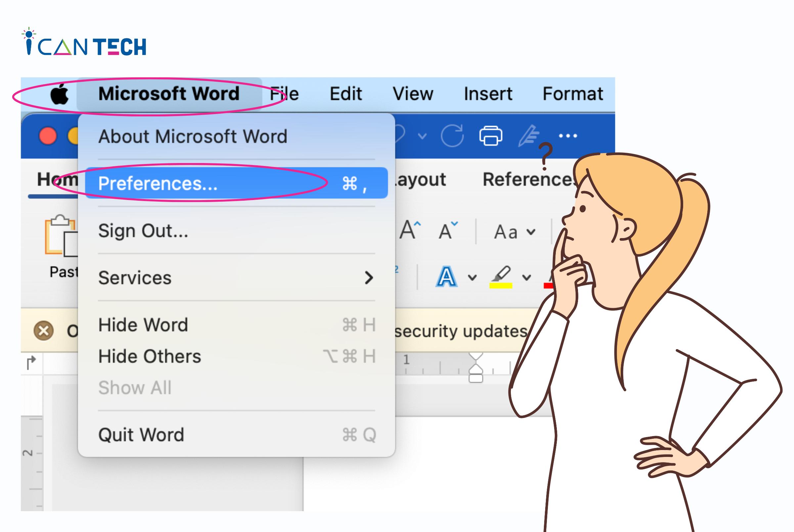Click the Paste clipboard icon
The width and height of the screenshot is (794, 532).
point(61,235)
